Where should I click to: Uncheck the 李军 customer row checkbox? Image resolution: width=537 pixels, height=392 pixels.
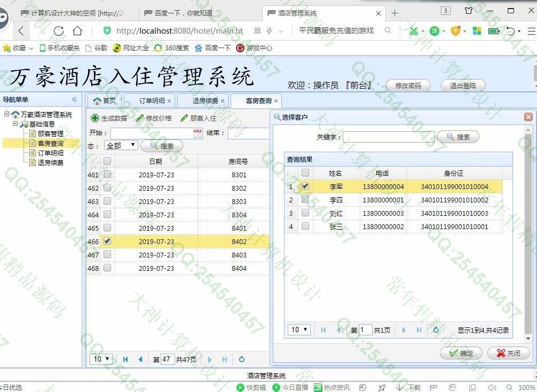pyautogui.click(x=305, y=186)
